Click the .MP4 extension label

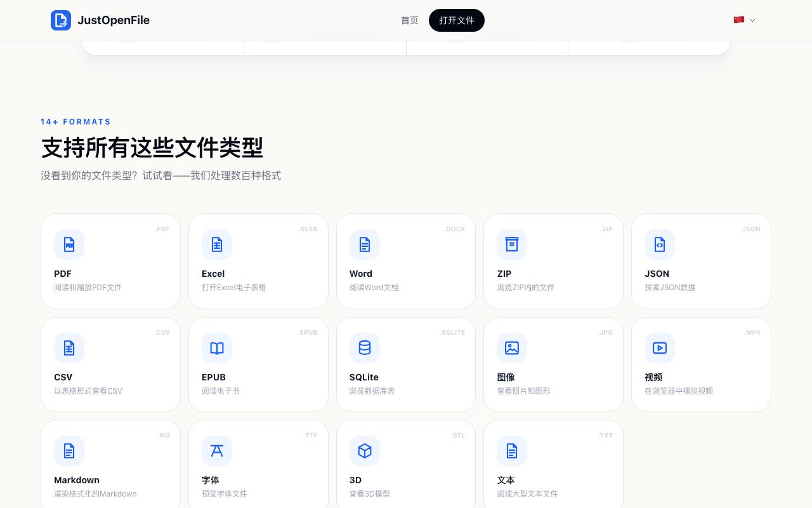[x=753, y=333]
